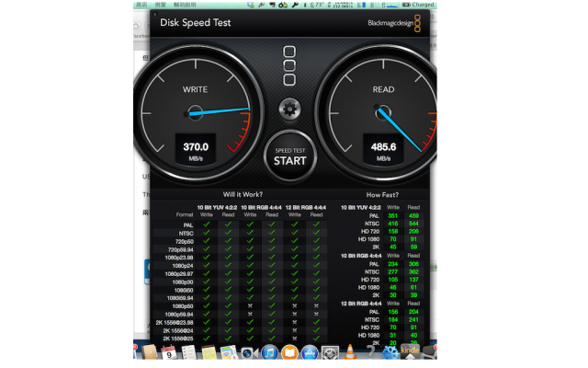Click the 10 Bit YUV PAL write value 351
This screenshot has height=368, width=588.
click(392, 216)
